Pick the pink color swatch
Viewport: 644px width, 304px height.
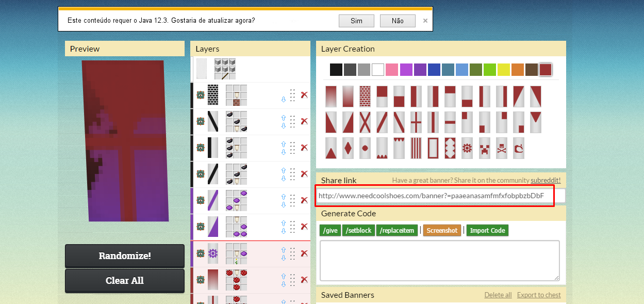(392, 70)
